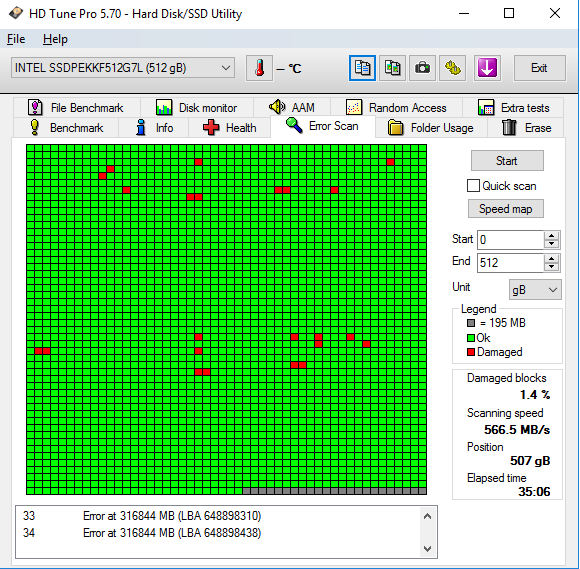Minimize the HD Tune Pro window
Image resolution: width=580 pixels, height=569 pixels.
[464, 14]
